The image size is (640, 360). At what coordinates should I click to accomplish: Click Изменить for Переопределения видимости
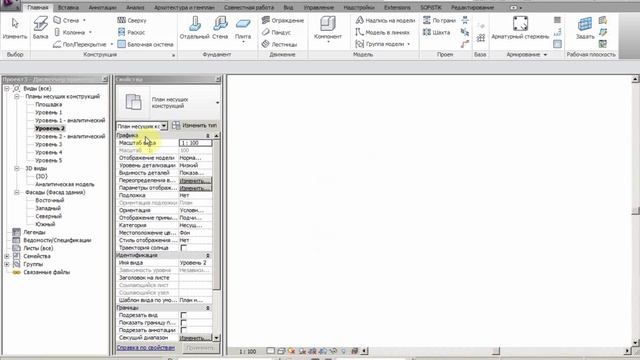pos(195,180)
